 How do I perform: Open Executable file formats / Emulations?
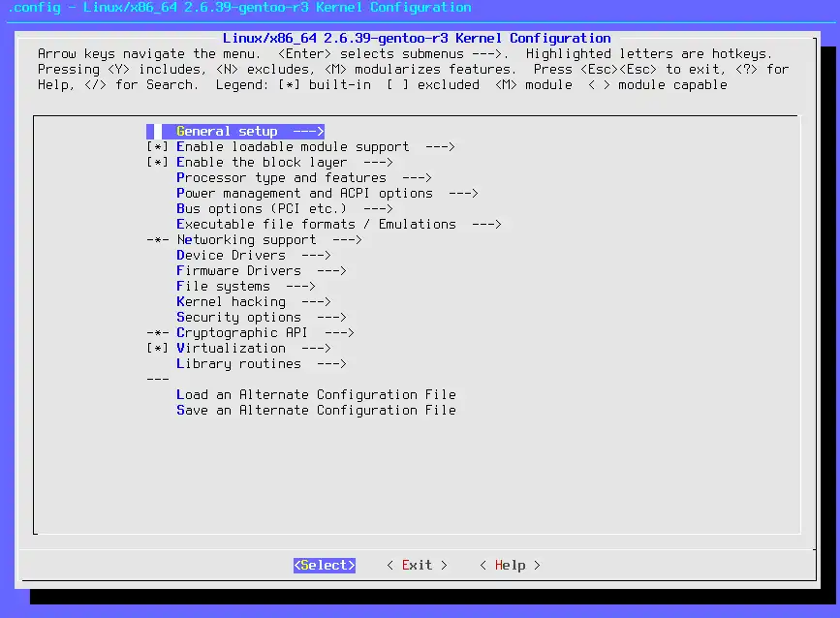(339, 225)
